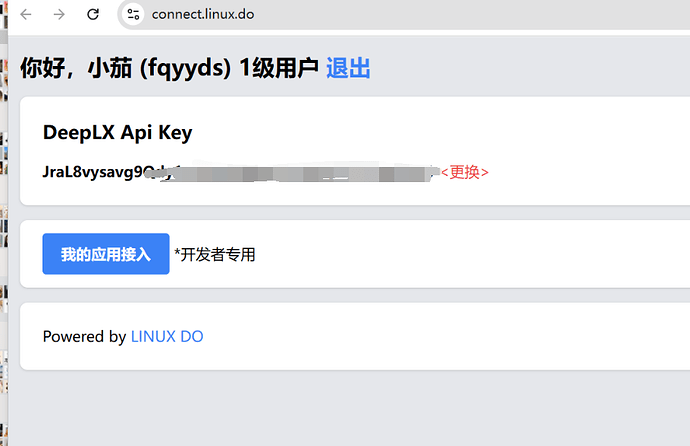This screenshot has width=690, height=446.
Task: Log out via the 退出 link
Action: (x=348, y=68)
